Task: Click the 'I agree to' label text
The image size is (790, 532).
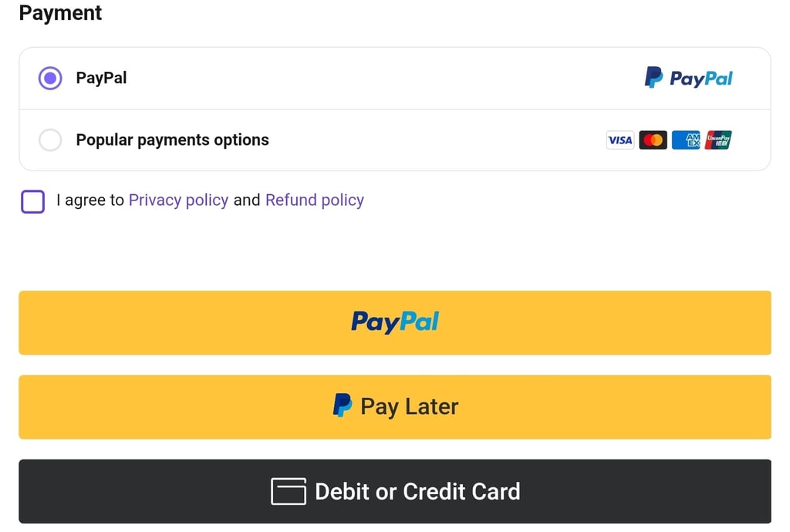Action: pos(90,200)
